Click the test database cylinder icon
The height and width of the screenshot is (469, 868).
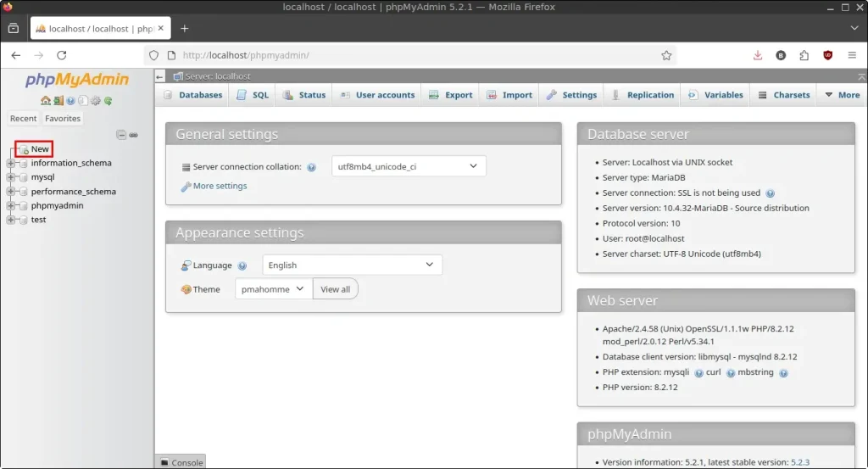[x=23, y=220]
